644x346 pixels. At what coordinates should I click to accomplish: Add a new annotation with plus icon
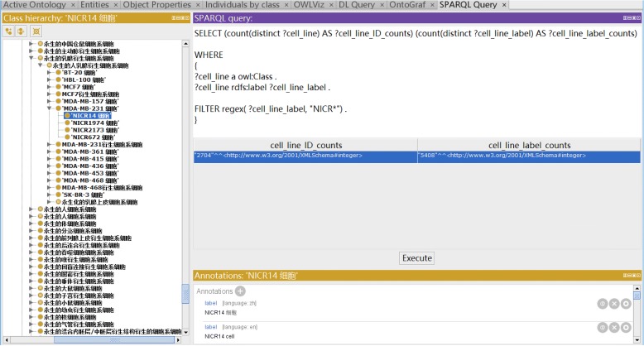tap(240, 291)
